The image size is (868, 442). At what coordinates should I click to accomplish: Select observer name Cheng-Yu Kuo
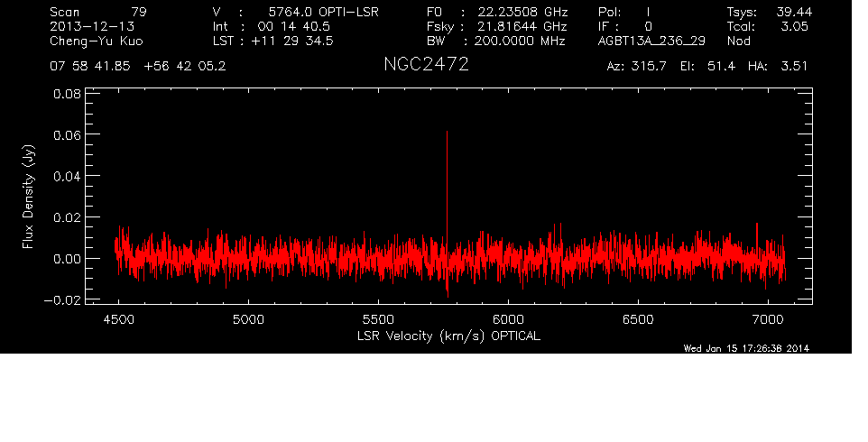96,41
